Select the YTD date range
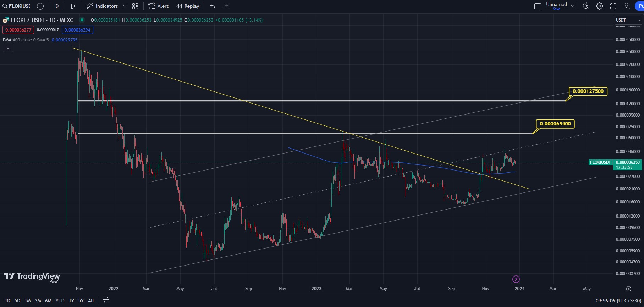Screen dimensions: 644x307 [x=60, y=301]
